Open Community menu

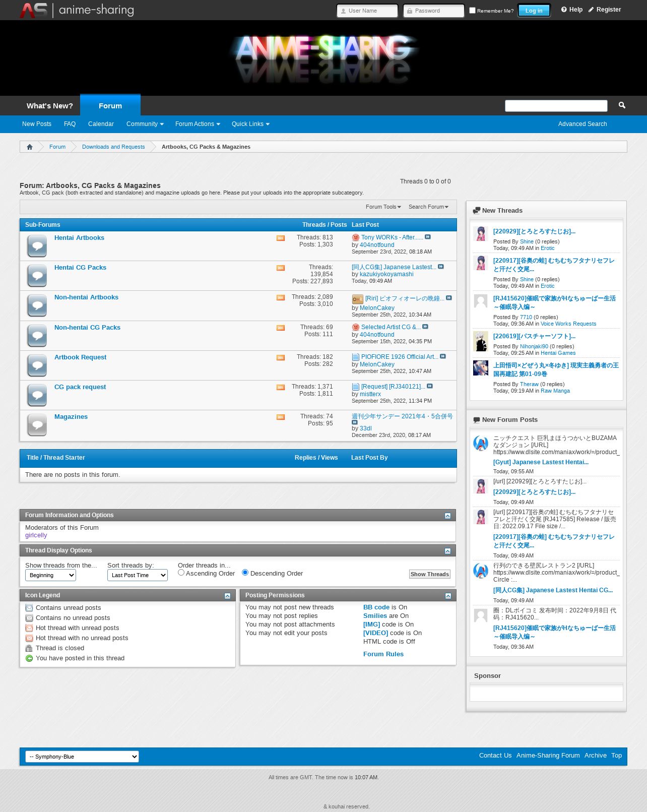[x=145, y=124]
